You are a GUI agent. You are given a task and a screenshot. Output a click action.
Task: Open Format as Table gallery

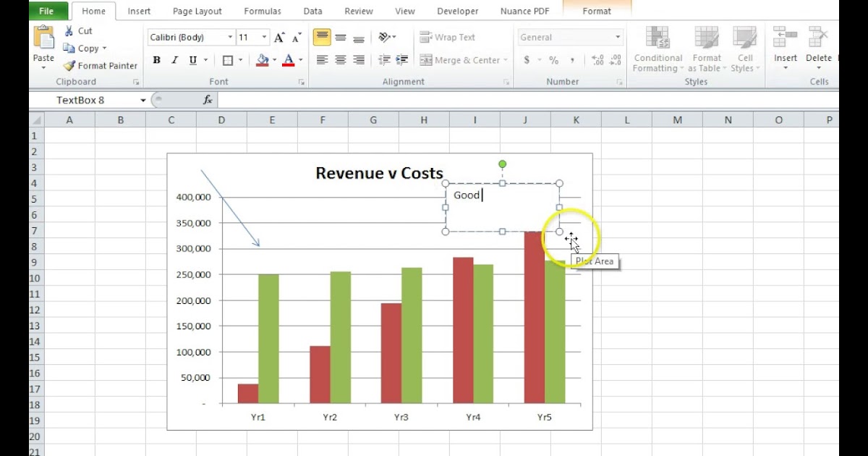(x=706, y=49)
